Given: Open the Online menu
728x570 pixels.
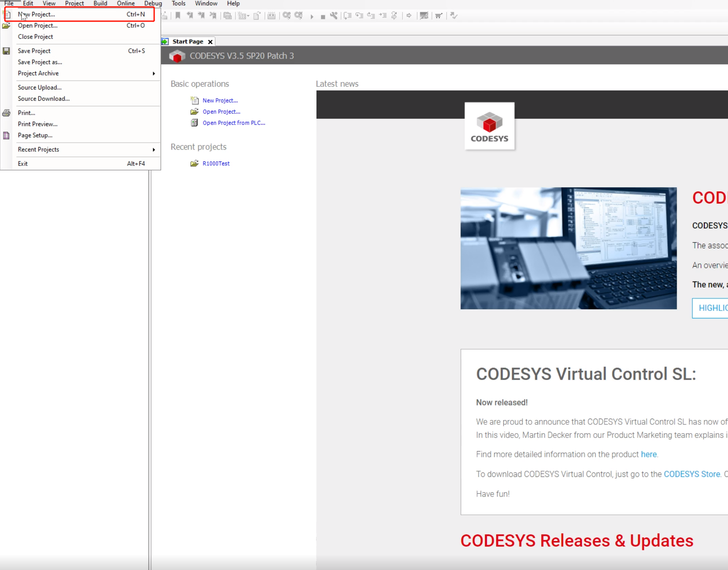Looking at the screenshot, I should 126,3.
